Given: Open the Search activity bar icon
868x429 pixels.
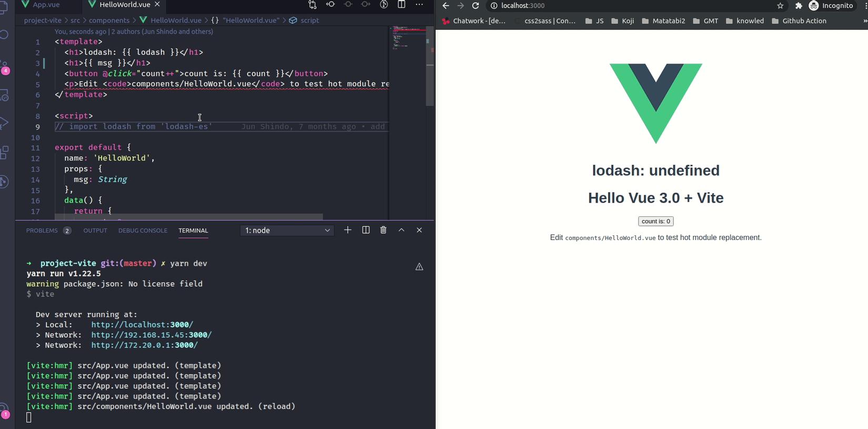Looking at the screenshot, I should [4, 35].
